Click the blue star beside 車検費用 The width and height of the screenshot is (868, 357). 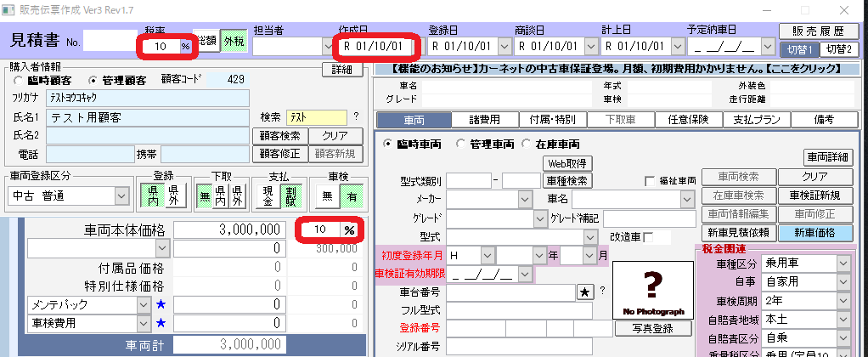pos(161,323)
